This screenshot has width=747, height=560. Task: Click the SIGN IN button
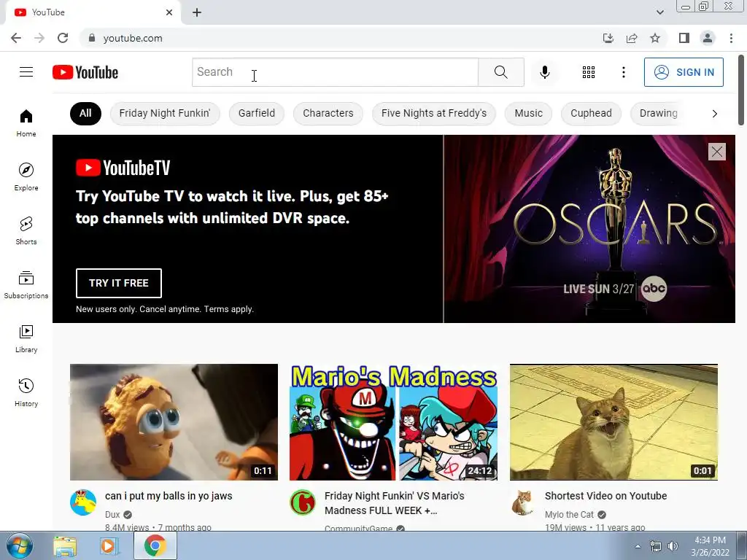(684, 72)
